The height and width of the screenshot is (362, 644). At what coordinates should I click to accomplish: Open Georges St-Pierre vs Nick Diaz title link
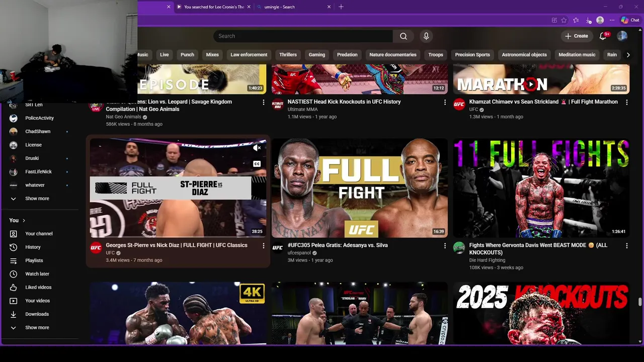pyautogui.click(x=177, y=245)
